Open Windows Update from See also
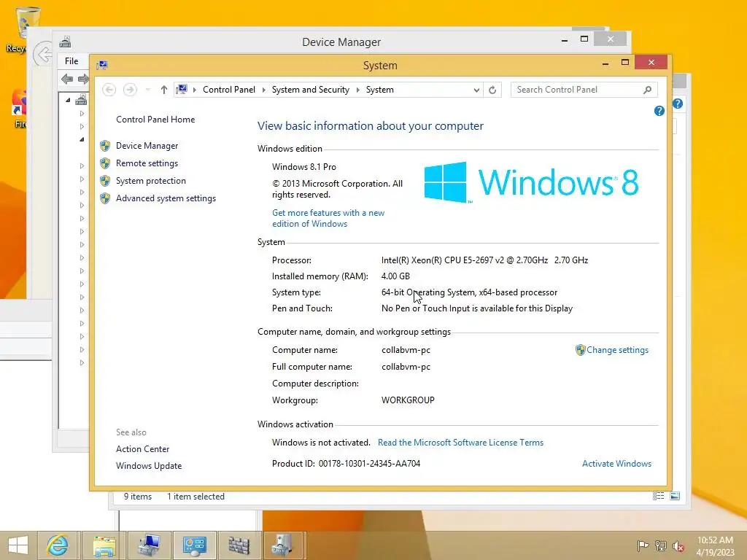The height and width of the screenshot is (560, 747). pyautogui.click(x=149, y=466)
